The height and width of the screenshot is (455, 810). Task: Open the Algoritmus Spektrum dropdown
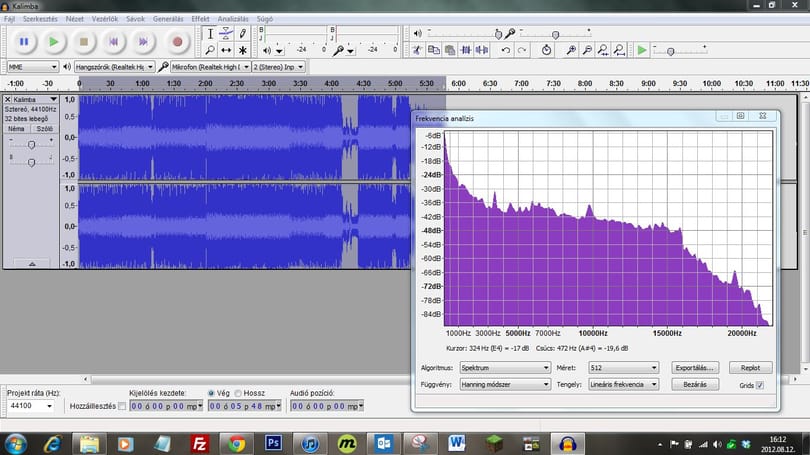coord(505,368)
